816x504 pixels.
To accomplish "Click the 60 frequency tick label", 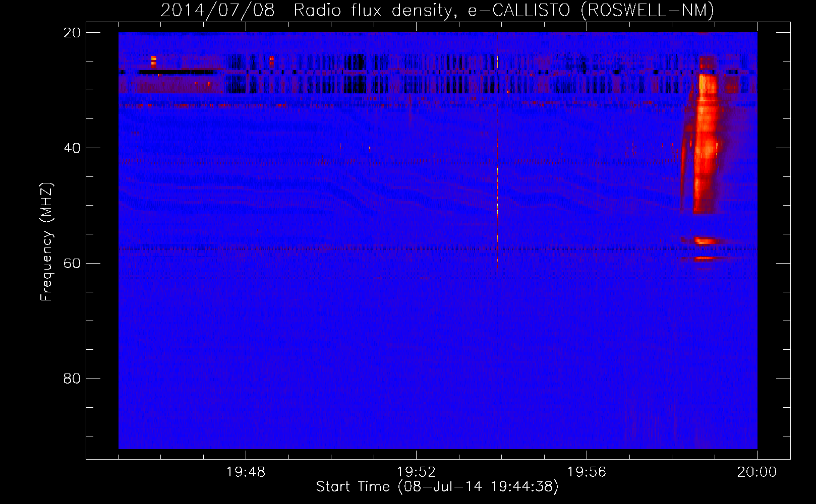I will tap(72, 263).
